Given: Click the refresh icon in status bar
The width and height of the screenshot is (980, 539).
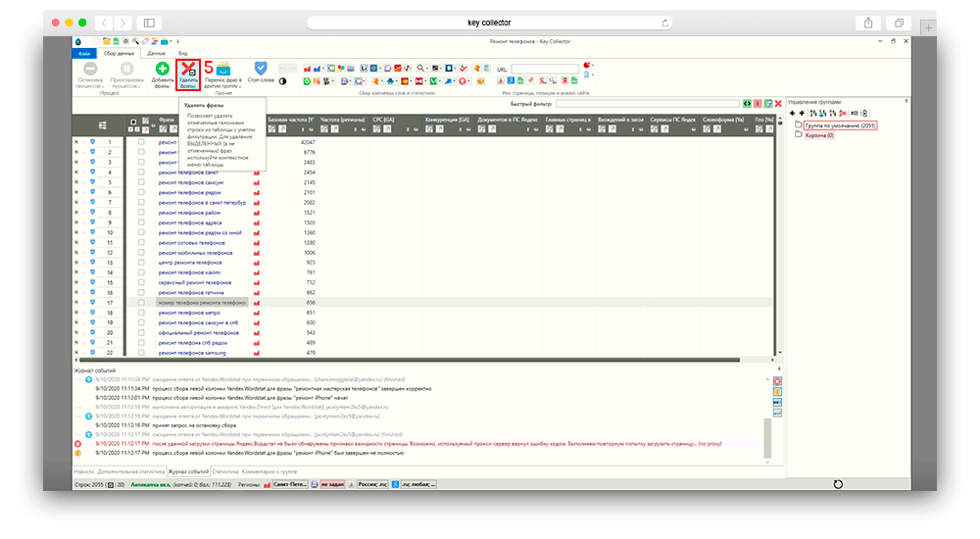Looking at the screenshot, I should pos(838,484).
